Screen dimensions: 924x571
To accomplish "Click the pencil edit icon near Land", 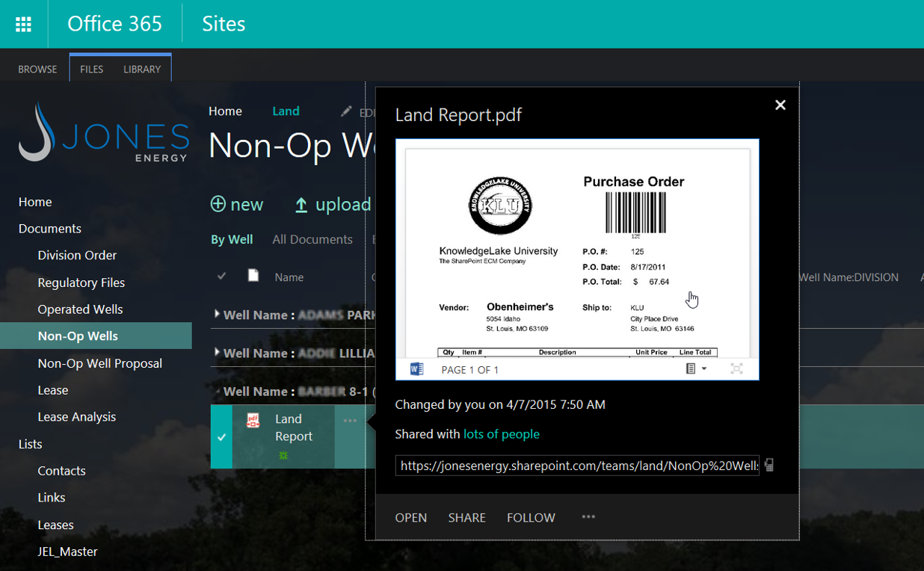I will point(346,111).
